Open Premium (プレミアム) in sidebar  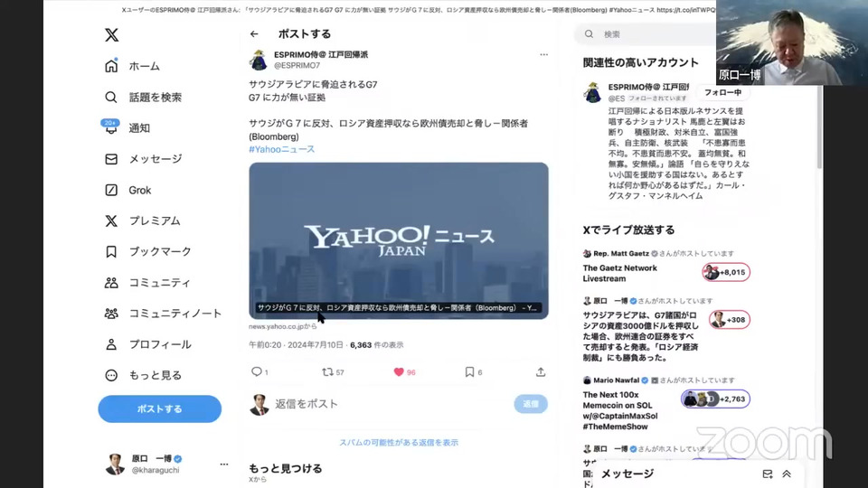pyautogui.click(x=142, y=221)
